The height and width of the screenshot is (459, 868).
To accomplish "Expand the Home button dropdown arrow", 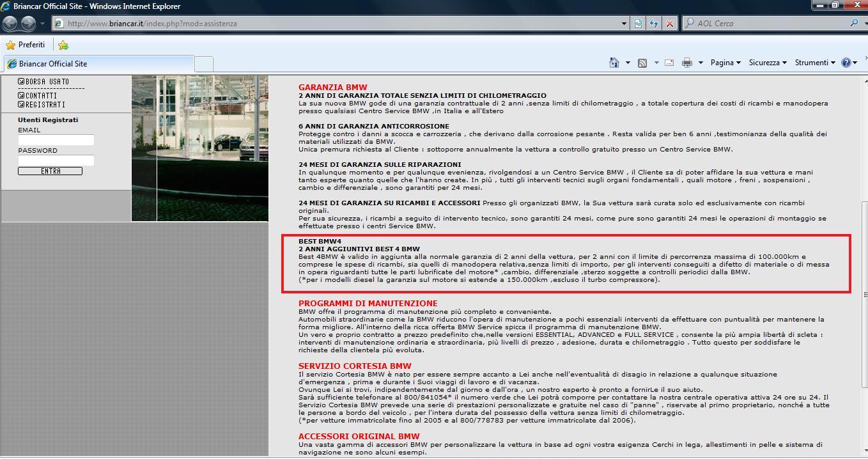I will 628,63.
